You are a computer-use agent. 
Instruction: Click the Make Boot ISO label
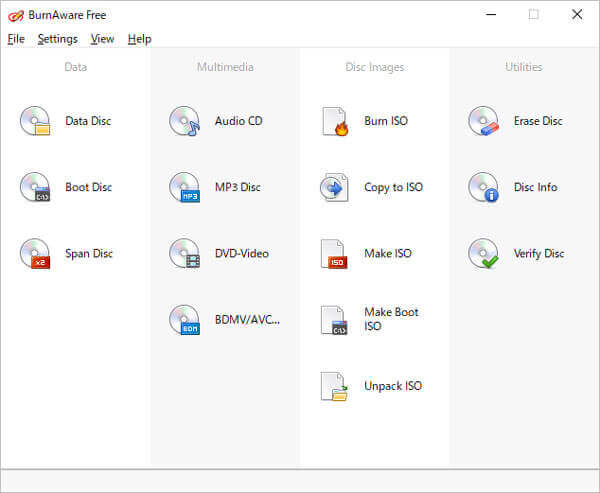coord(391,319)
